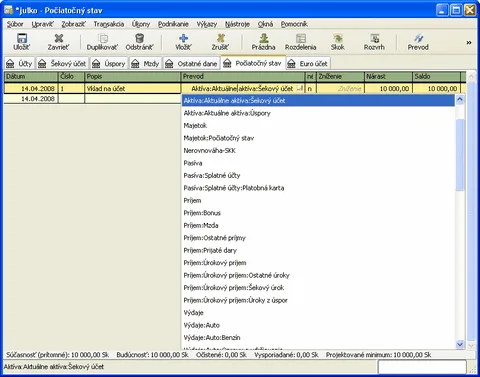Select Príjem:Úrokový príjem:Ostatné úroky entry
Viewport: 480px width, 377px height.
click(x=318, y=275)
